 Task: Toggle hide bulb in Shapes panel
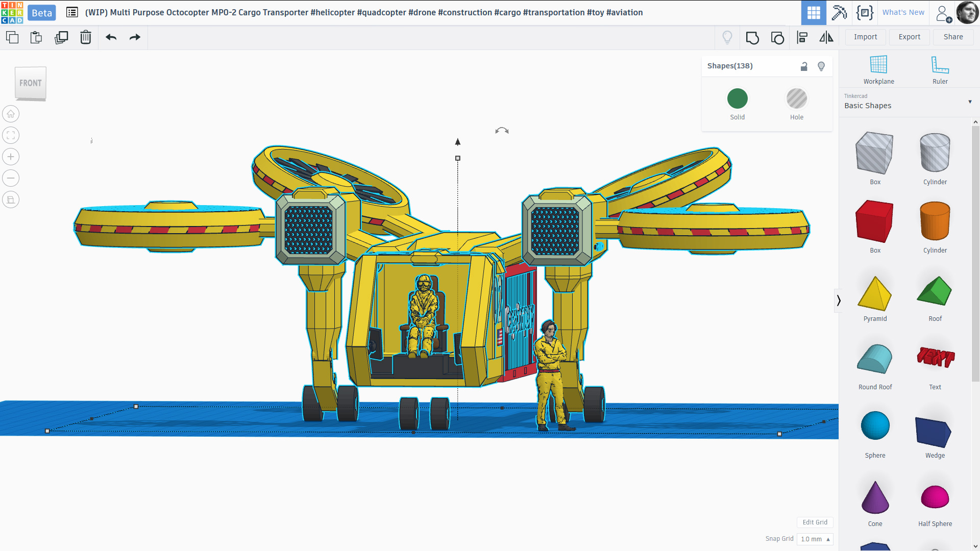coord(821,66)
